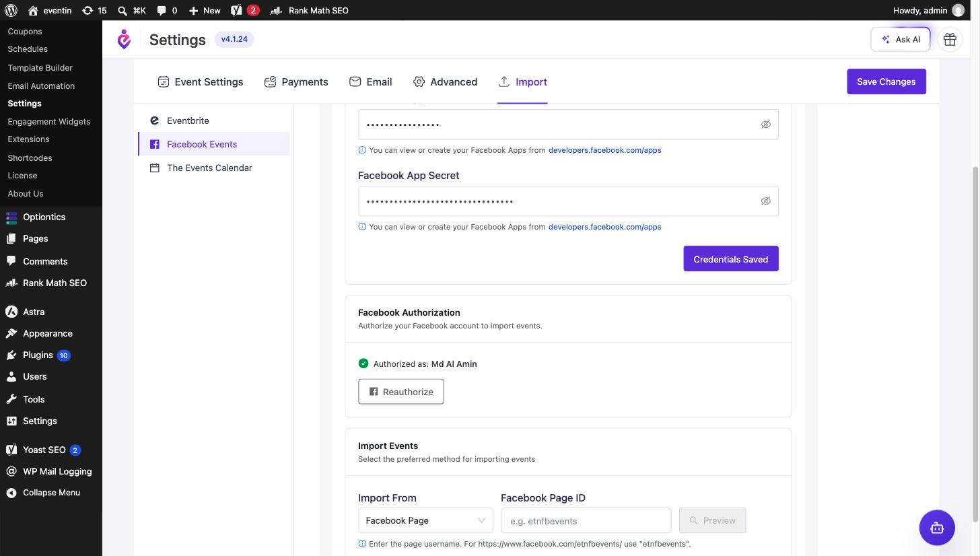Open the Howdy, admin account menu
The width and height of the screenshot is (980, 556).
(x=929, y=10)
